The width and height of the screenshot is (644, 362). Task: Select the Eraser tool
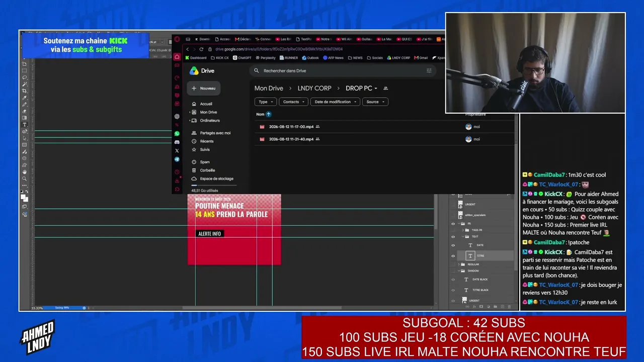click(24, 111)
